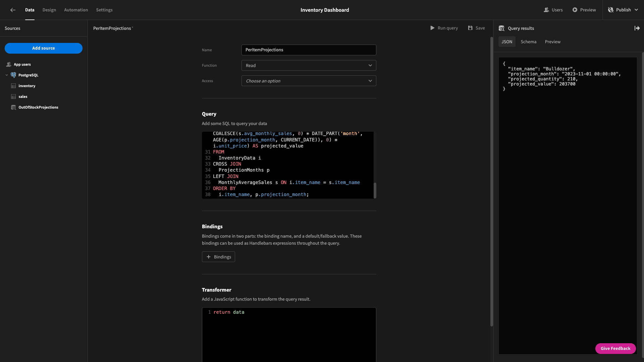Open the Settings tab
Image resolution: width=644 pixels, height=362 pixels.
click(104, 10)
